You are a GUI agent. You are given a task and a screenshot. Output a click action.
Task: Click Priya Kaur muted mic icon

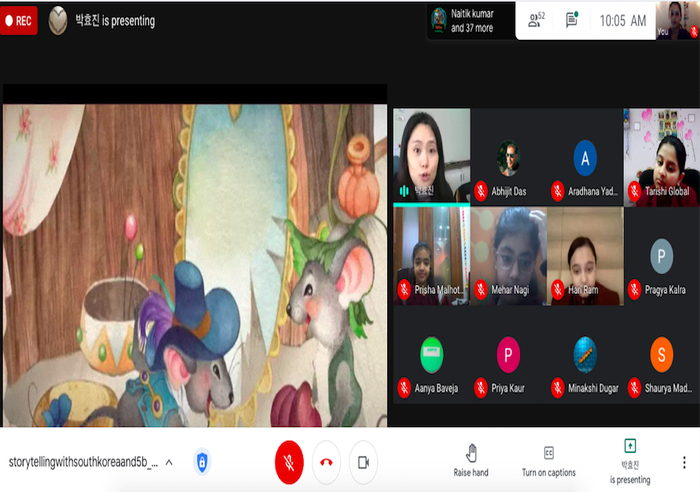pos(481,388)
